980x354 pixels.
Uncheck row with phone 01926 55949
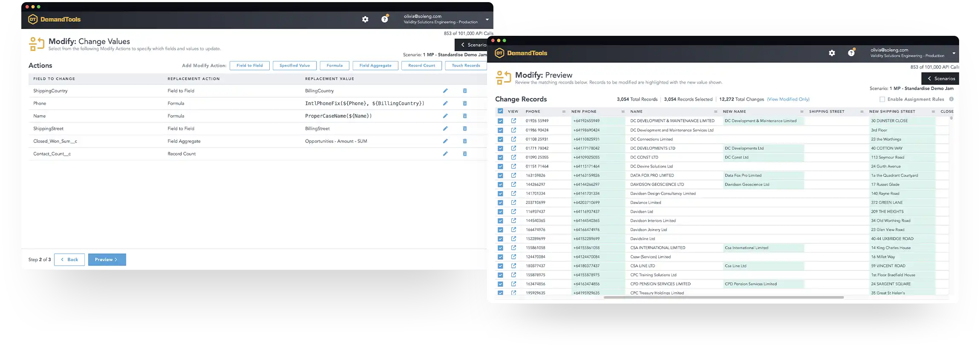pos(500,121)
